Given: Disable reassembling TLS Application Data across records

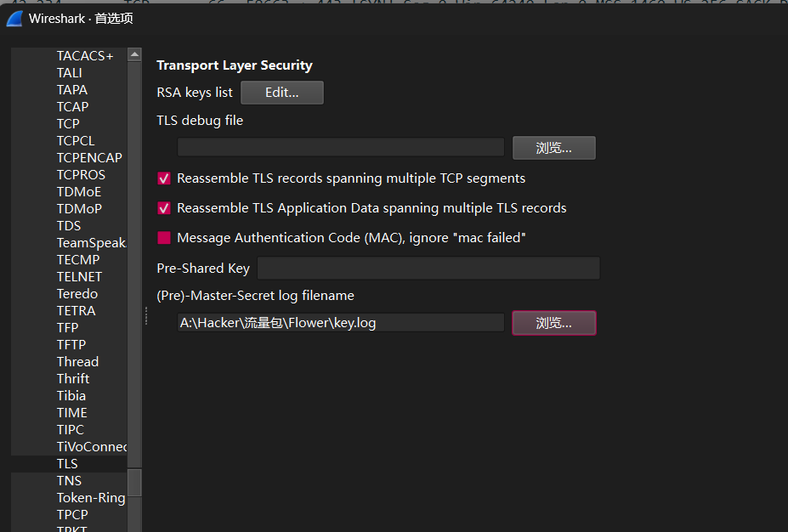Looking at the screenshot, I should 164,208.
